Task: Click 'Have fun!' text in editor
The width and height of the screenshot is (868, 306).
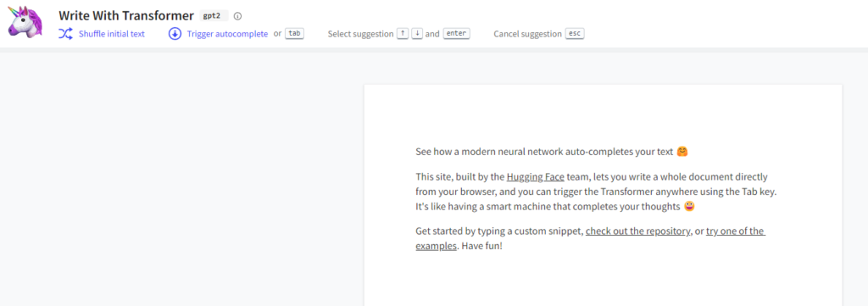Action: coord(481,246)
